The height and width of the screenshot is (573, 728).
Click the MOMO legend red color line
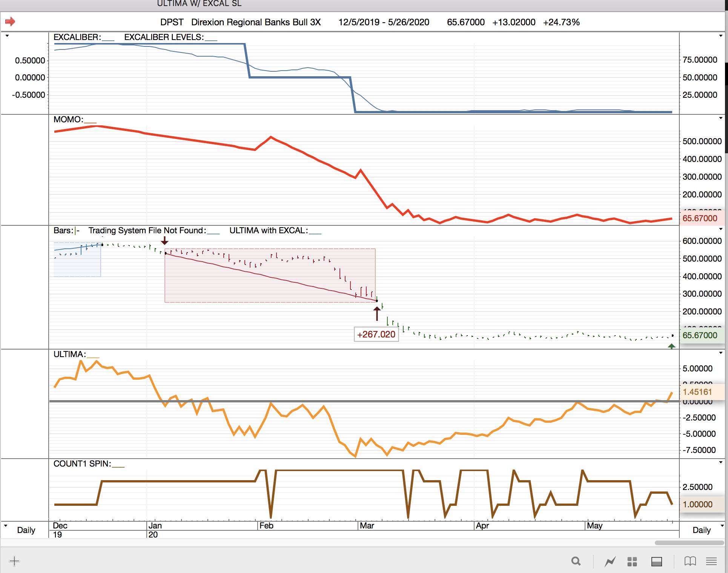tap(90, 122)
